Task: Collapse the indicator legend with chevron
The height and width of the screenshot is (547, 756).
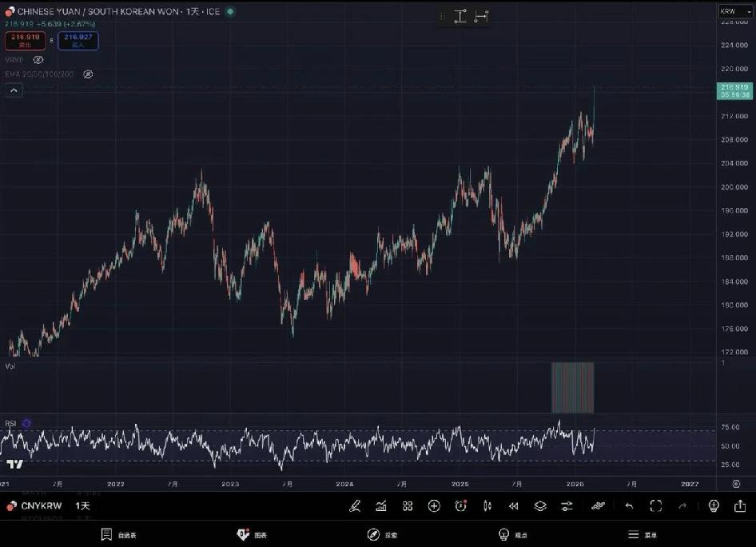Action: (x=14, y=90)
